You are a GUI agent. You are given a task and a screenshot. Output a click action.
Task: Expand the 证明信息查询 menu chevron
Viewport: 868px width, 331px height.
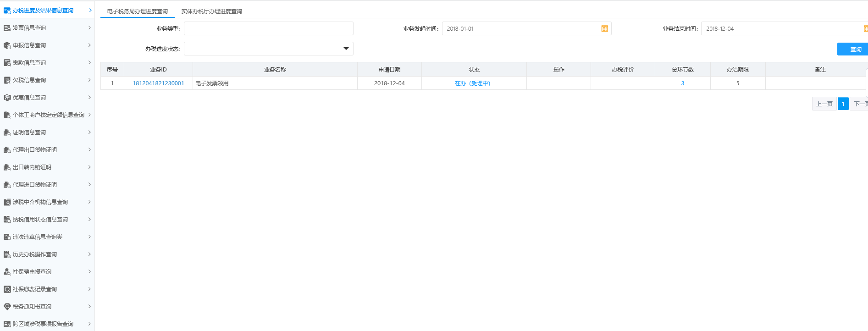(89, 132)
